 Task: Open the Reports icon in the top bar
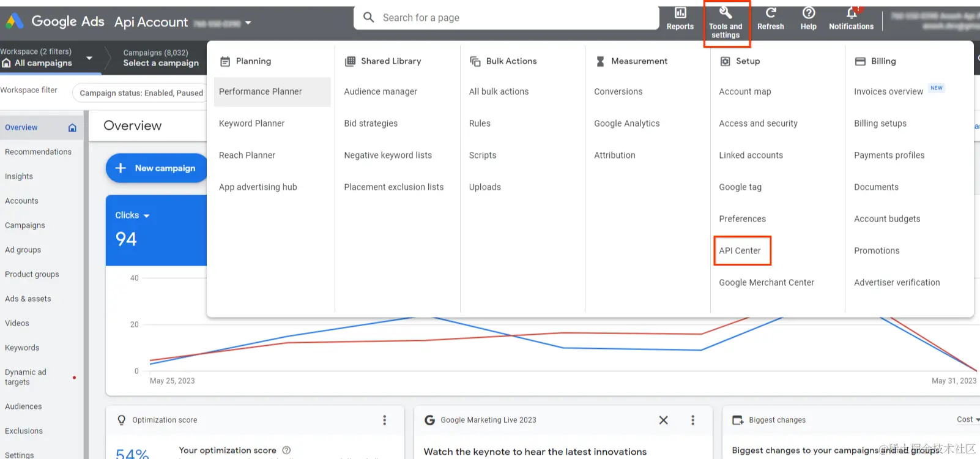[x=680, y=13]
